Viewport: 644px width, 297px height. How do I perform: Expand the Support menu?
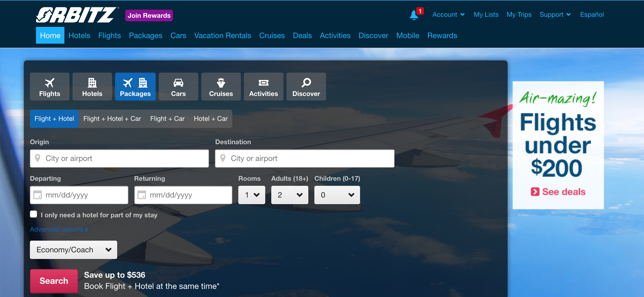click(x=555, y=14)
